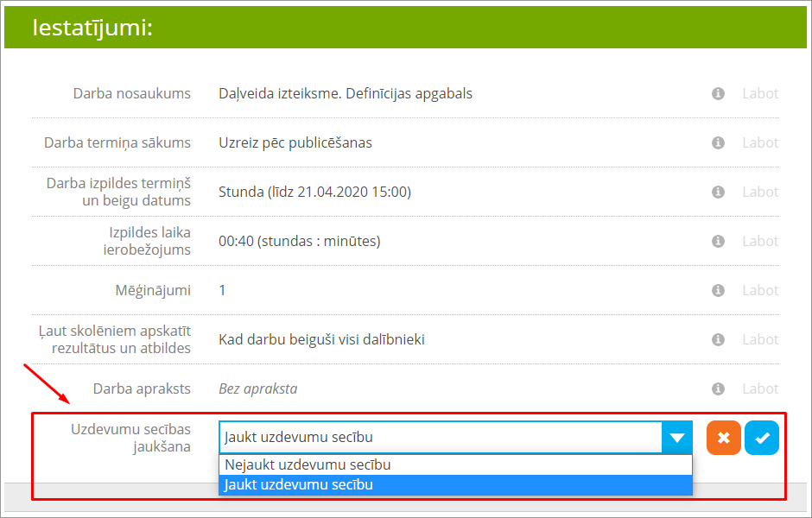Expand the blue dropdown arrow
This screenshot has height=518, width=812.
677,438
